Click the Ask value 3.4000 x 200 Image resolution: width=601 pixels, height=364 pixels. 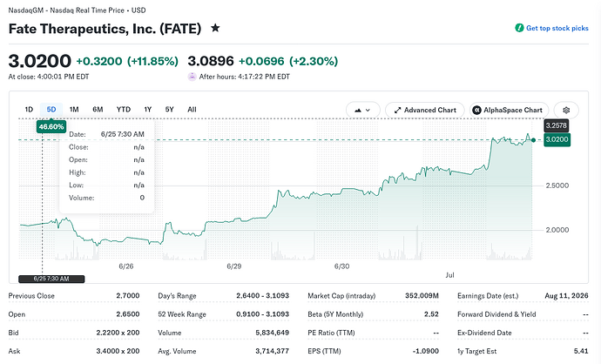118,351
